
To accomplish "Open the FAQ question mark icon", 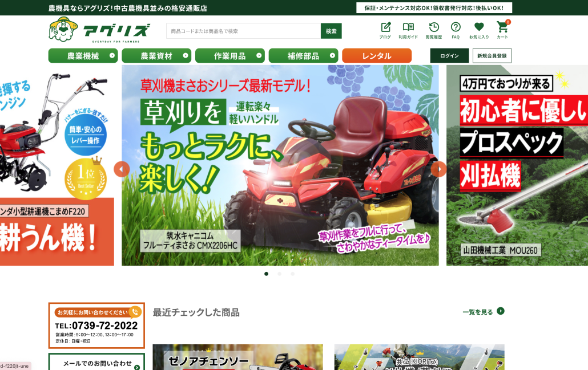I will pyautogui.click(x=456, y=30).
